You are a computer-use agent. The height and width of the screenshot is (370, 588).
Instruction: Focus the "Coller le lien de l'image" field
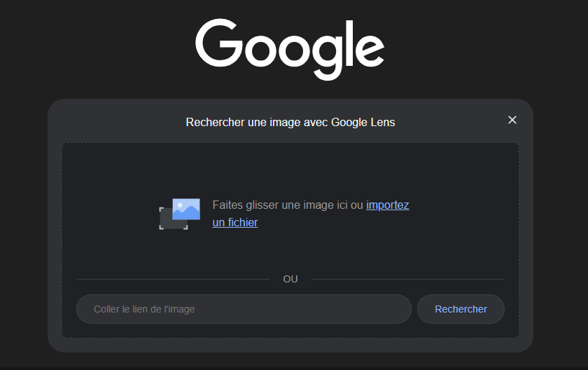243,309
